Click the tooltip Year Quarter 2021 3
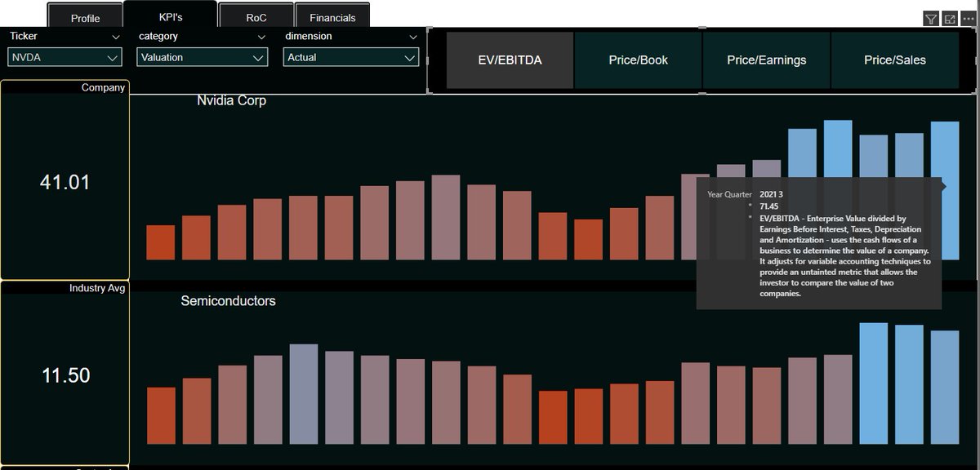Viewport: 980px width, 470px height. tap(771, 194)
